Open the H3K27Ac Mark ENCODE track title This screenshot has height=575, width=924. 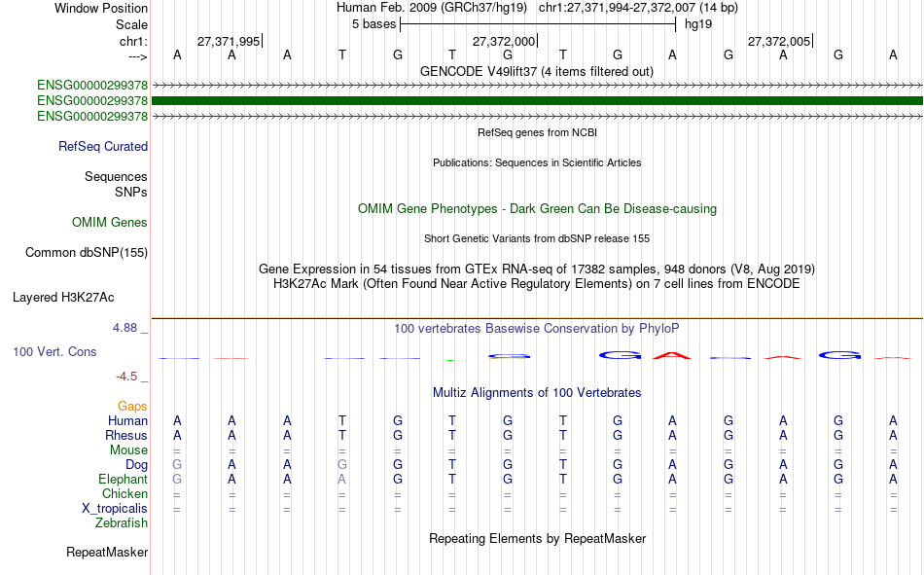(x=537, y=284)
